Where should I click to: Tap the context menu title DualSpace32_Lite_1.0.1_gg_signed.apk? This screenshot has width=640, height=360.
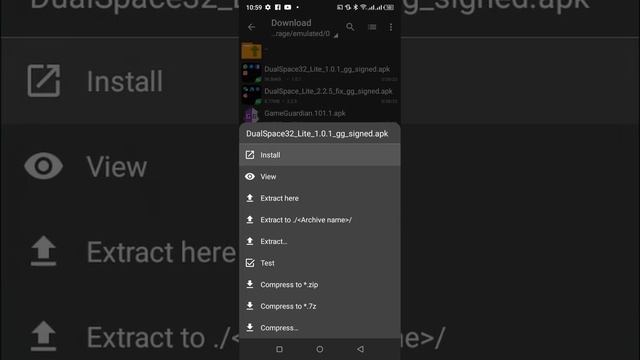tap(317, 134)
